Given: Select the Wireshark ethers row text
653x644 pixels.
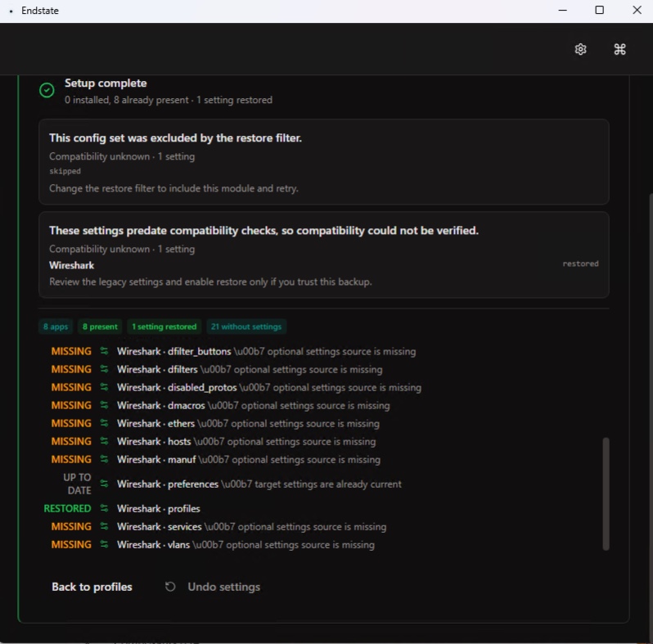Looking at the screenshot, I should pyautogui.click(x=248, y=424).
